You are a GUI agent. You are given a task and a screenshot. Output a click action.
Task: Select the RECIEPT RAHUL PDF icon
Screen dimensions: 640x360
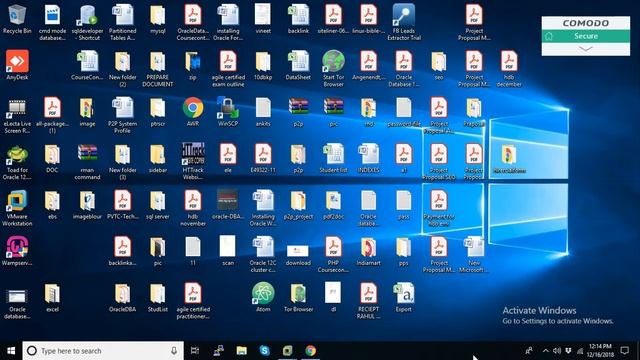[369, 301]
